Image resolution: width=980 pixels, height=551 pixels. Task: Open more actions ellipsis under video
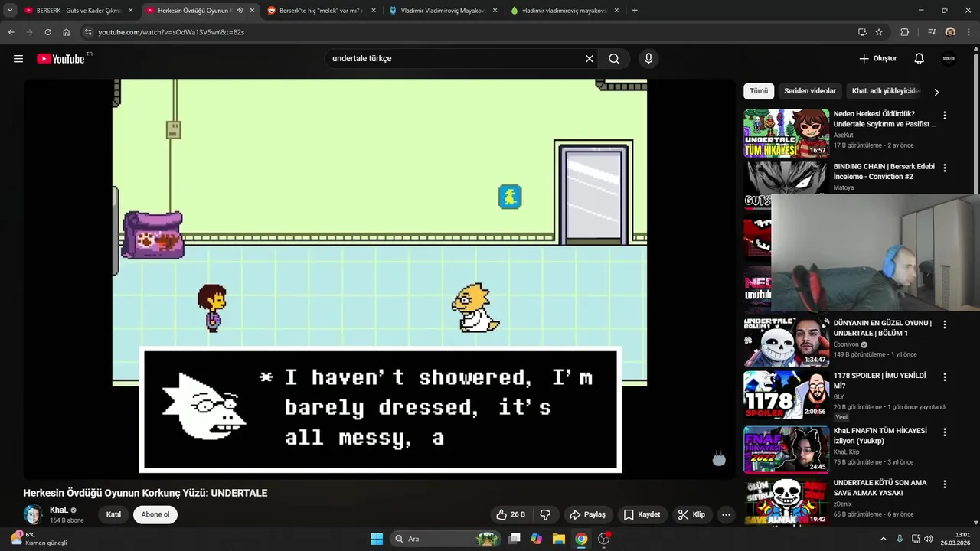[x=726, y=514]
